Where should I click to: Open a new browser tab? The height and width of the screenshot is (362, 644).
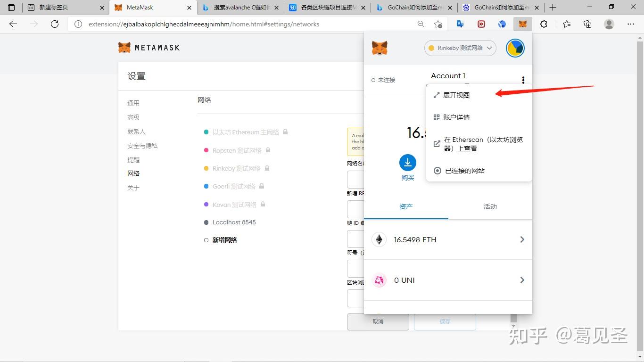(x=553, y=8)
